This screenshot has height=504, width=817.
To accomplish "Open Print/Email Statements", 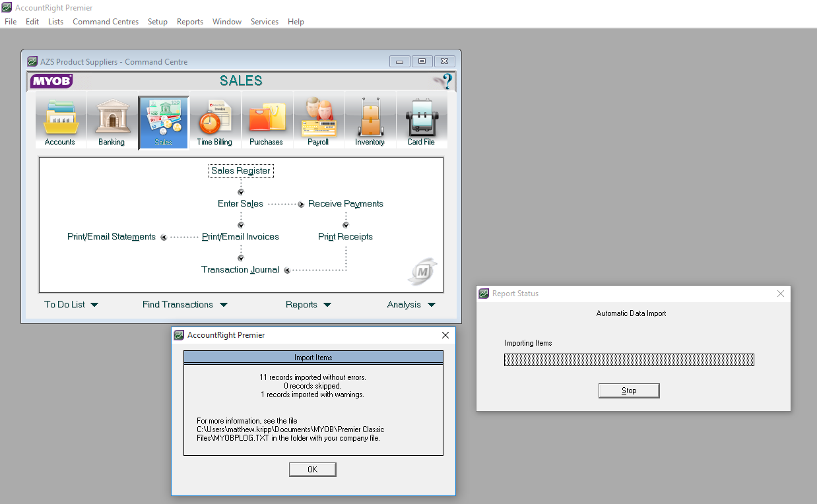I will click(112, 237).
